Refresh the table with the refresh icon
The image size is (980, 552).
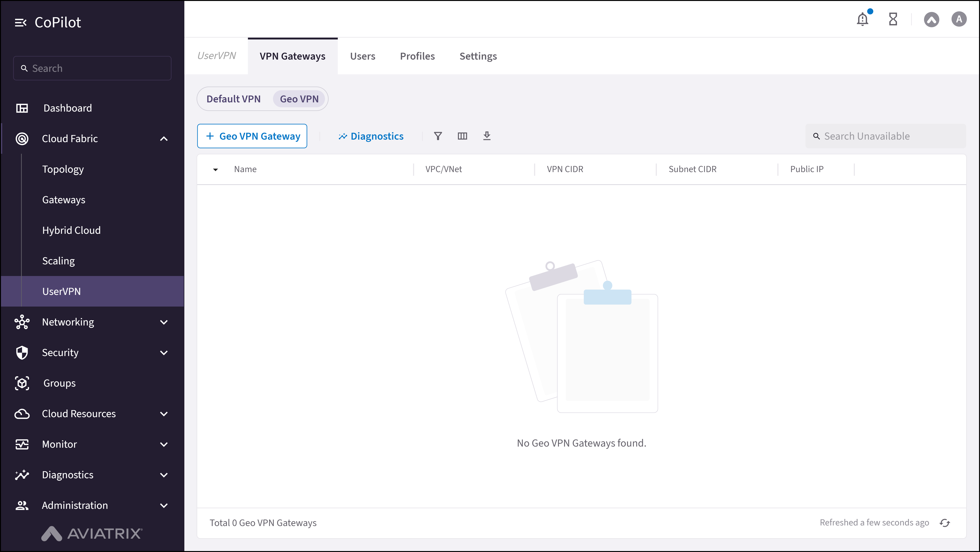click(945, 523)
